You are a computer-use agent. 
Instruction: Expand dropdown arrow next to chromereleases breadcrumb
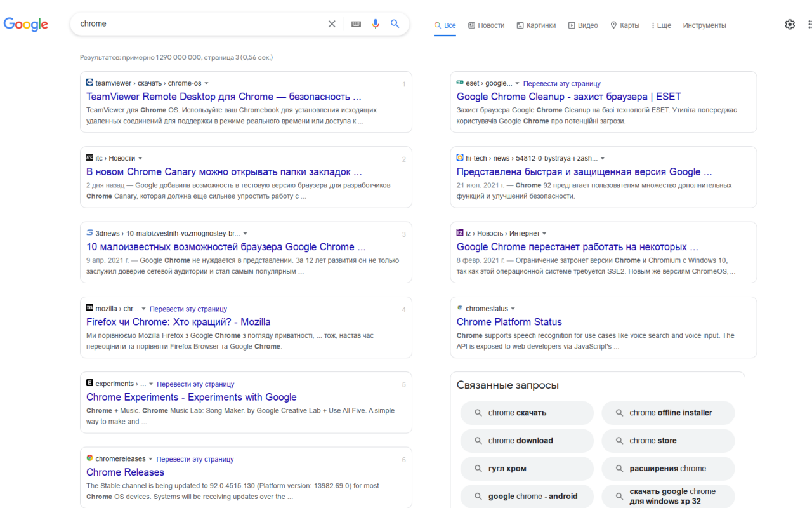pyautogui.click(x=151, y=459)
